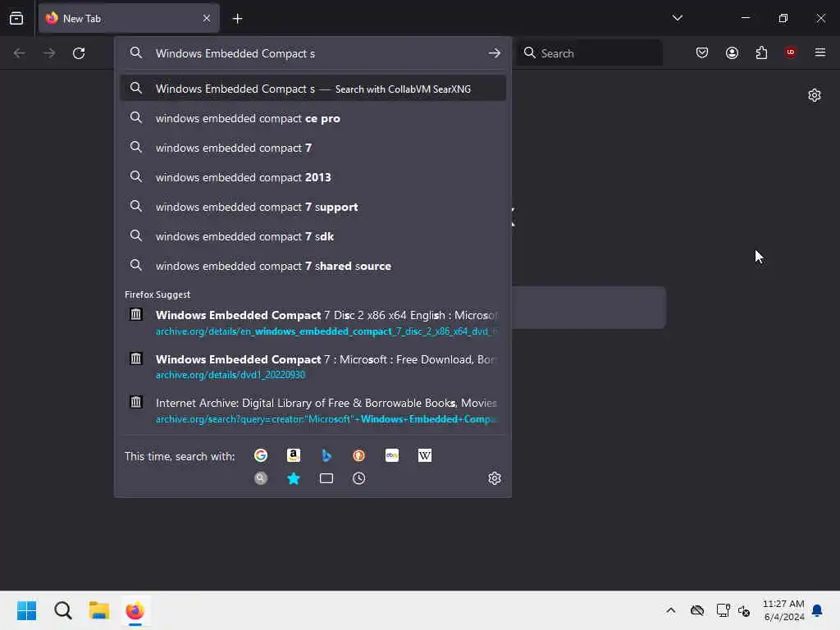Open the network status tray icon
840x630 pixels.
click(723, 610)
